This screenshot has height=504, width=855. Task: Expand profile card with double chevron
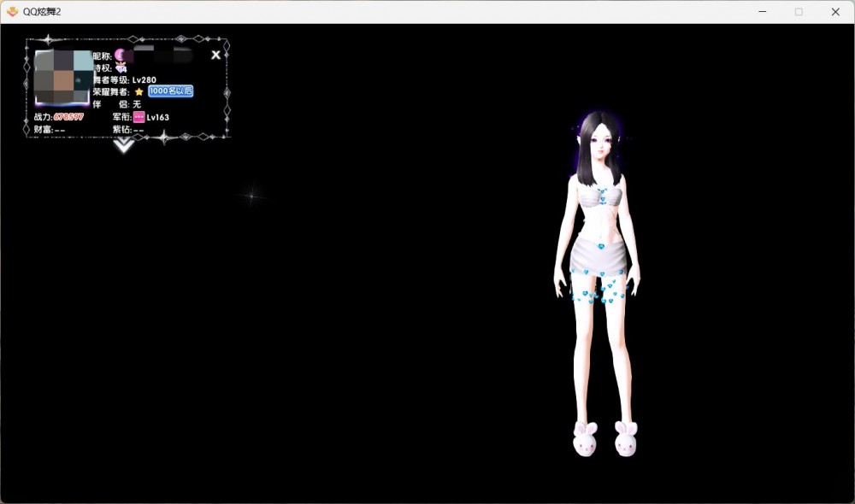pyautogui.click(x=124, y=146)
